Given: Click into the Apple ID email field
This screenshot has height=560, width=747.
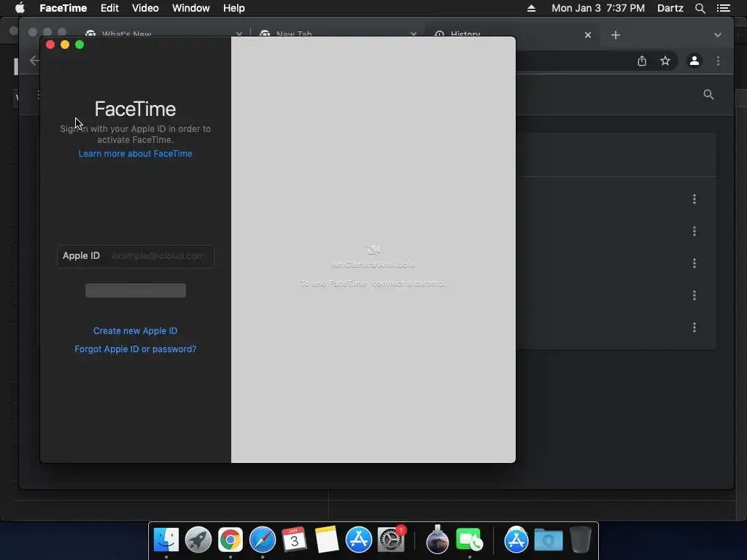Looking at the screenshot, I should pos(135,256).
